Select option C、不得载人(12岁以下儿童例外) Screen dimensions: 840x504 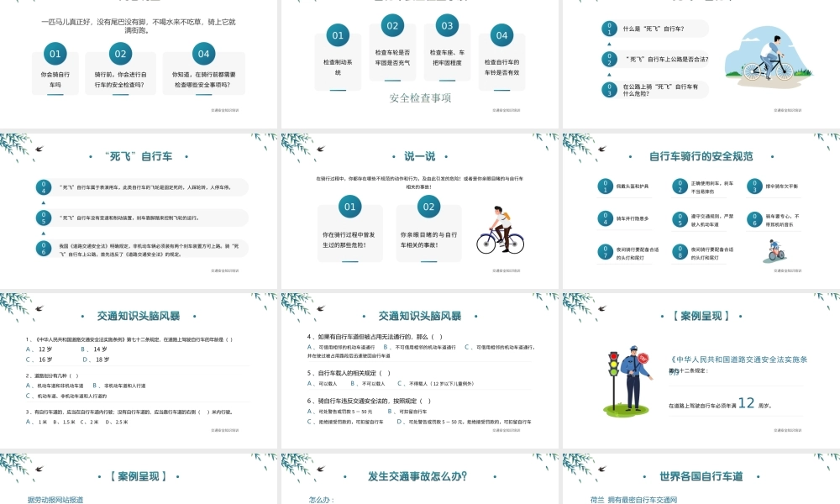(435, 384)
